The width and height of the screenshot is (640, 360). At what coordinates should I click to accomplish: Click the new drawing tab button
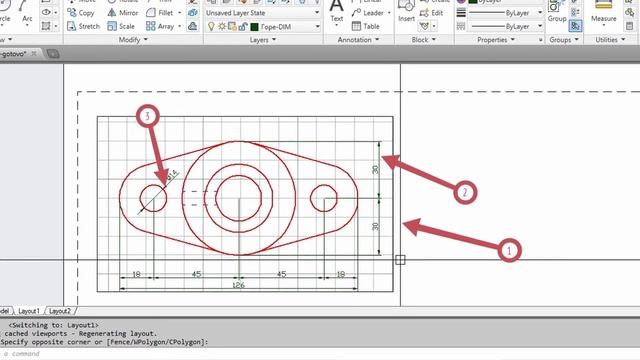(53, 53)
